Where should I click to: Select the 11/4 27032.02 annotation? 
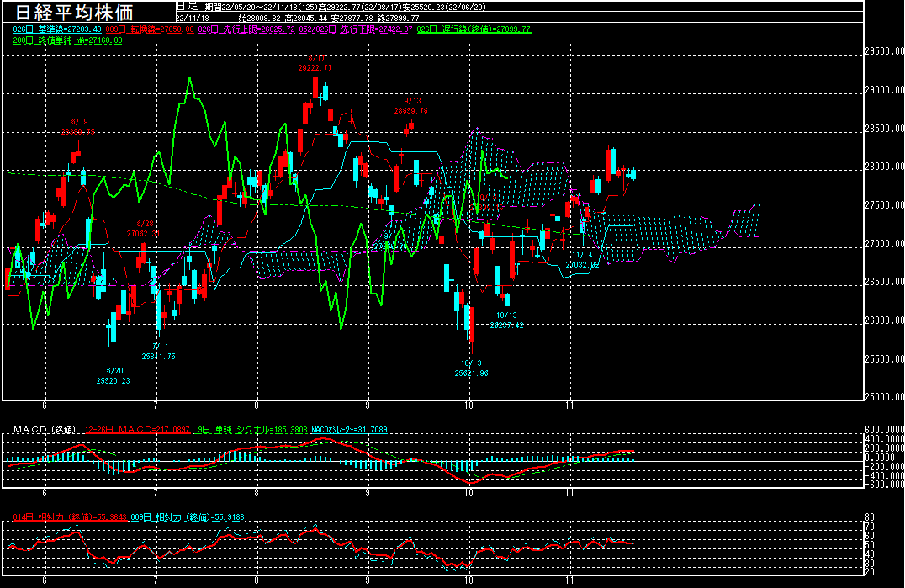coord(582,260)
